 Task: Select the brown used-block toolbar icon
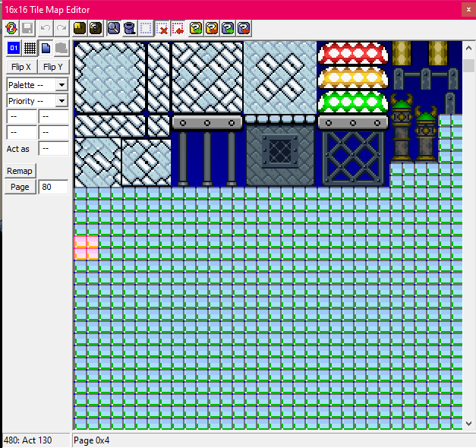[80, 29]
